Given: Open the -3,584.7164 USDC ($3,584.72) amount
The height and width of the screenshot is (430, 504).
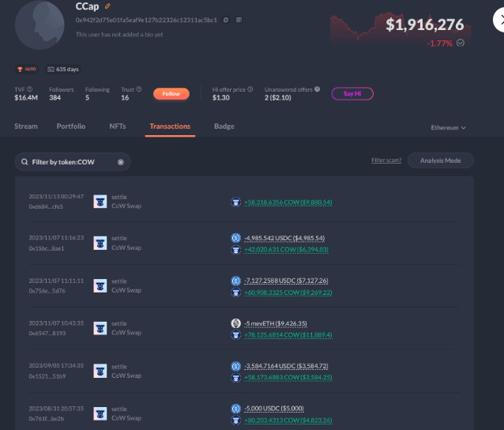Looking at the screenshot, I should 286,366.
